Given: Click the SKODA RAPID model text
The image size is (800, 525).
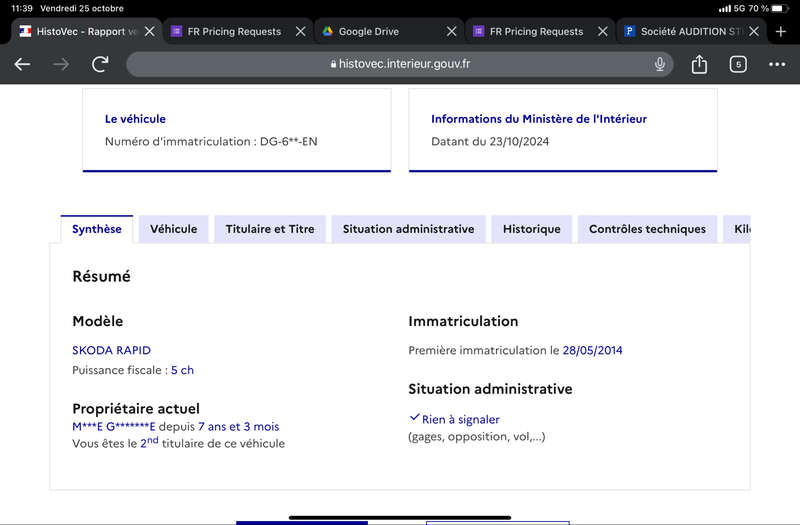Looking at the screenshot, I should click(111, 351).
